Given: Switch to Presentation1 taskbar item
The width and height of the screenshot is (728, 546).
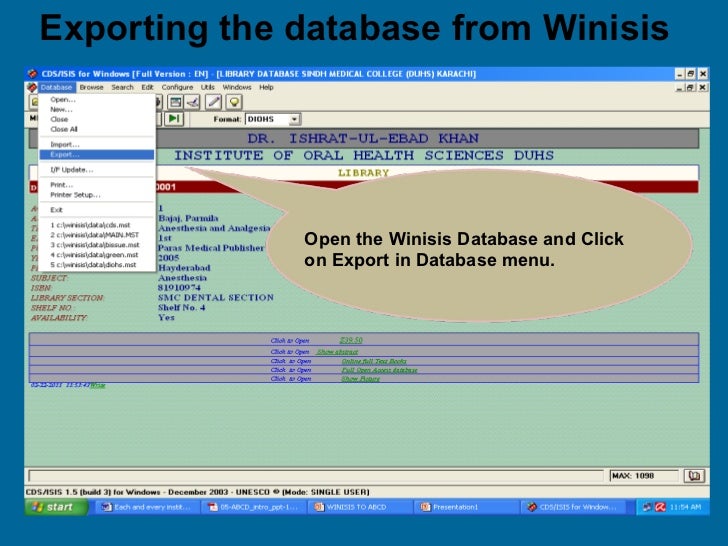Looking at the screenshot, I should click(466, 507).
